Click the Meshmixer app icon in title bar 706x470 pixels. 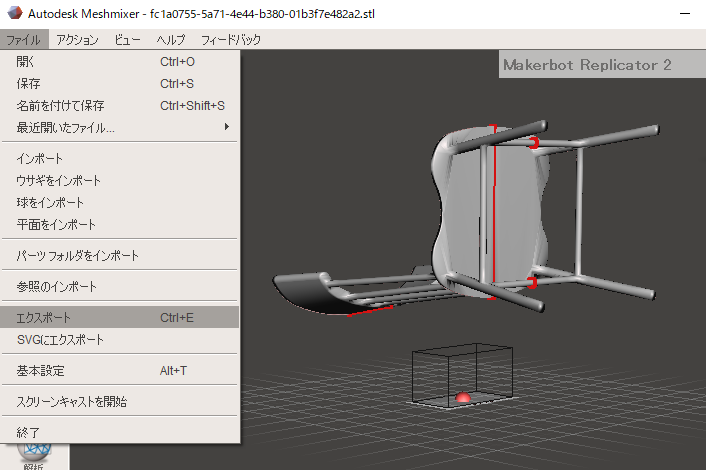click(14, 13)
